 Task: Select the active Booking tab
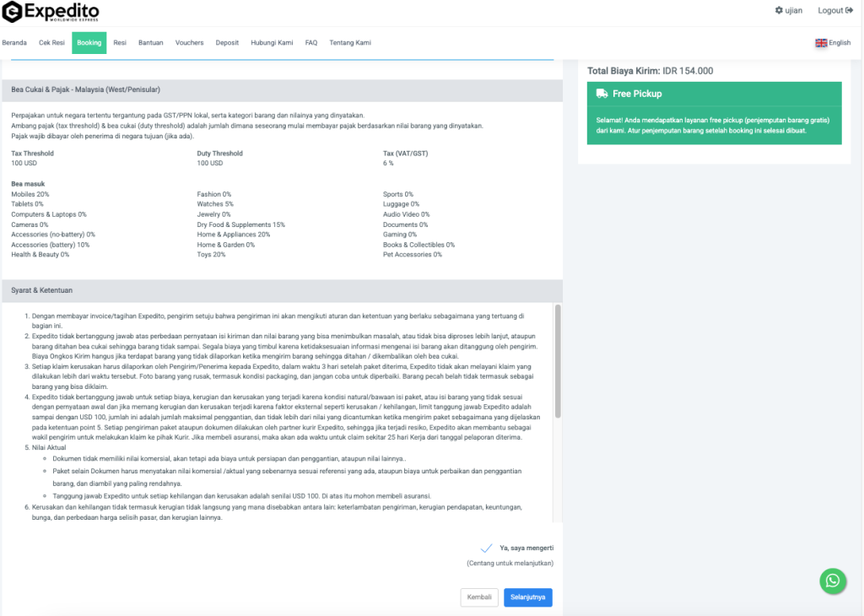(x=89, y=42)
